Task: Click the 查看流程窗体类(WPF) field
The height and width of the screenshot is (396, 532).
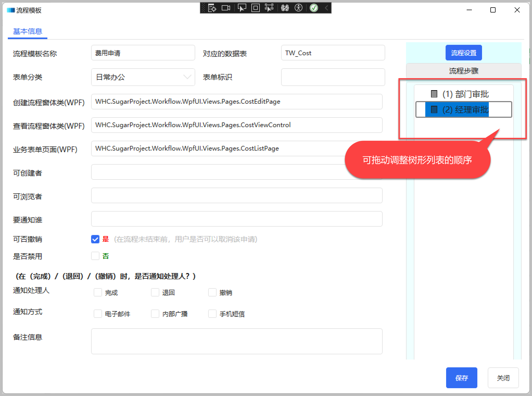Action: (x=237, y=125)
